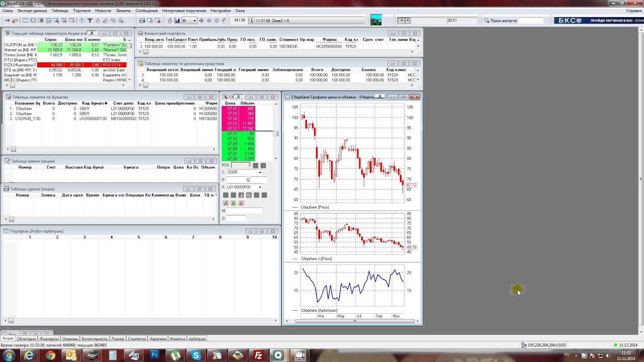The image size is (644, 362).
Task: Click the first red-icon button above M field
Action: click(x=225, y=203)
